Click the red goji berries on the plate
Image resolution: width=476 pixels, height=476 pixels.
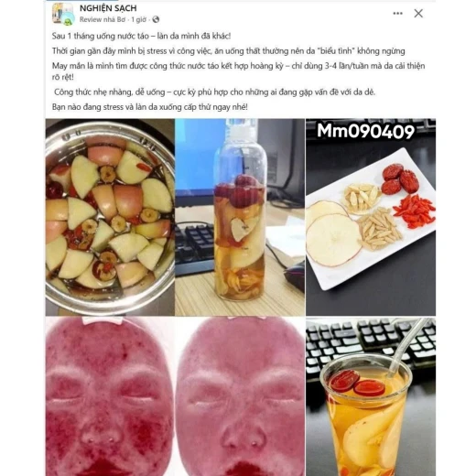coord(415,211)
